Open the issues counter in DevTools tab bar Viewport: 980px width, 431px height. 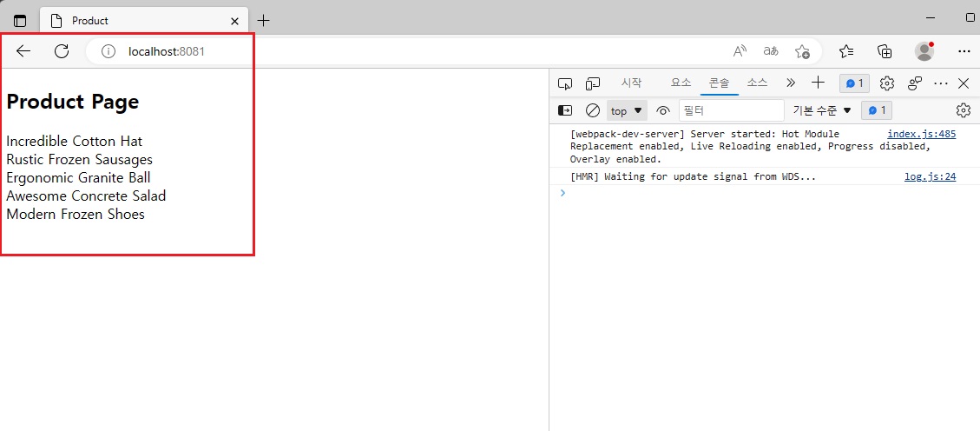click(x=854, y=83)
